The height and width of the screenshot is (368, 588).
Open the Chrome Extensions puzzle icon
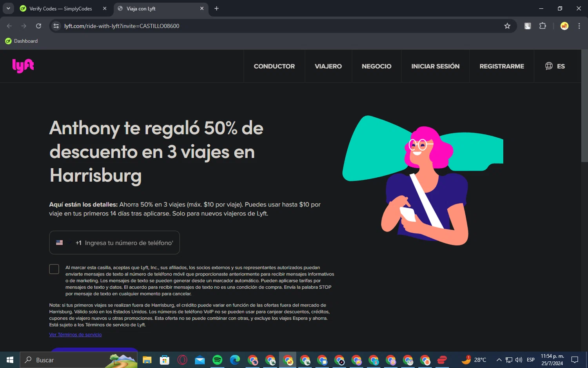(x=543, y=26)
